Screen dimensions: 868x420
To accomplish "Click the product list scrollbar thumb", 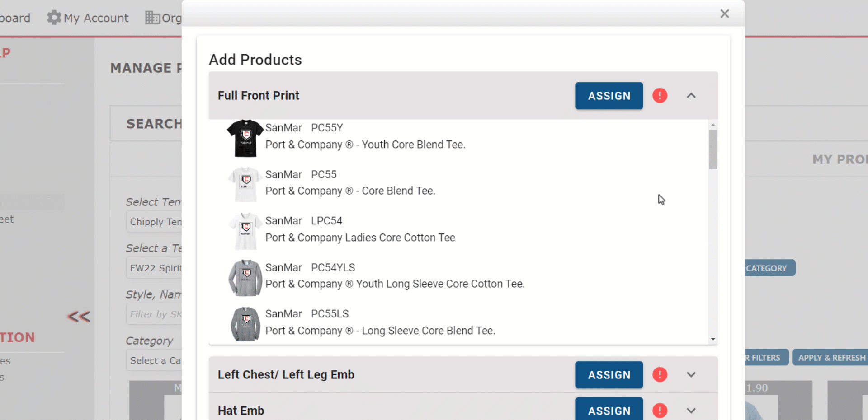I will click(x=713, y=149).
